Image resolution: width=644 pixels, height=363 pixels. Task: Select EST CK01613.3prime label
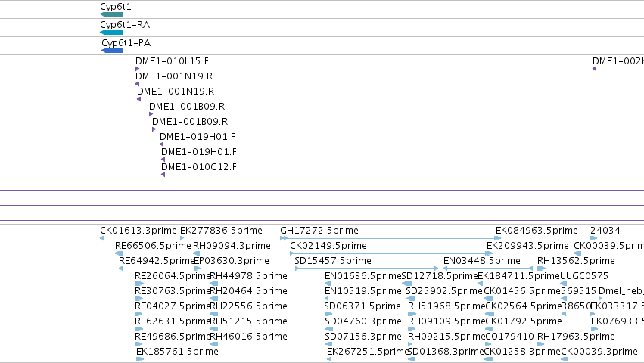[138, 231]
